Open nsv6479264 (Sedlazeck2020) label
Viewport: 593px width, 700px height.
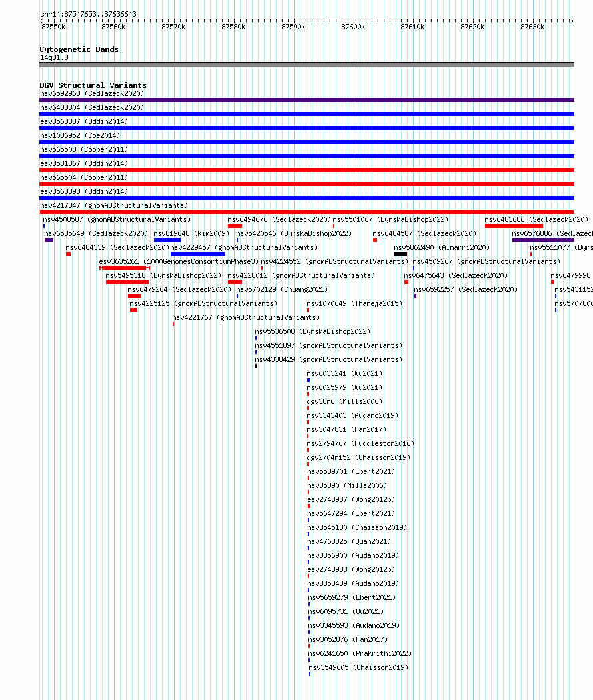coord(179,290)
